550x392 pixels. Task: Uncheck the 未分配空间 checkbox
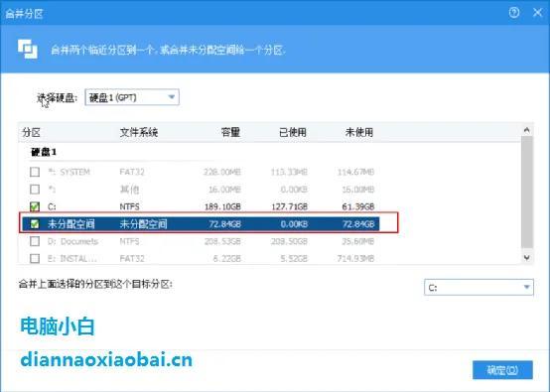point(35,223)
